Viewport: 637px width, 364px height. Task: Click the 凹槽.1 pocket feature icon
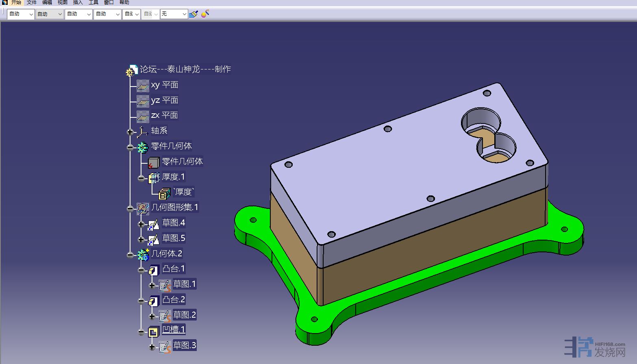click(x=154, y=332)
